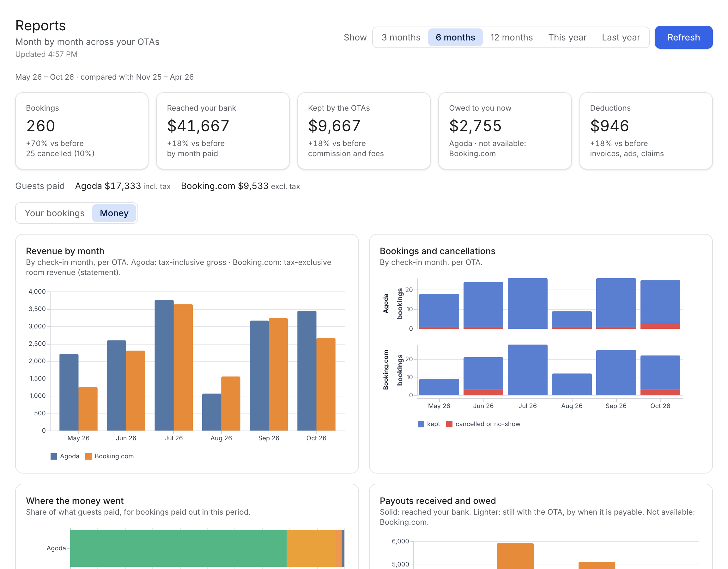The height and width of the screenshot is (569, 728).
Task: Click the Booking.com legend swatch in Revenue chart
Action: click(88, 456)
